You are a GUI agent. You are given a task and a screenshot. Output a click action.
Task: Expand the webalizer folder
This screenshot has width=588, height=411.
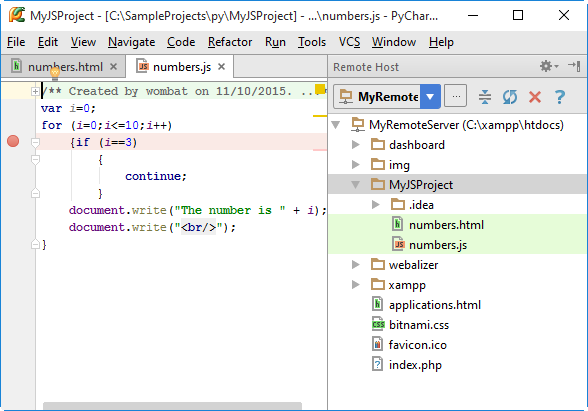356,264
